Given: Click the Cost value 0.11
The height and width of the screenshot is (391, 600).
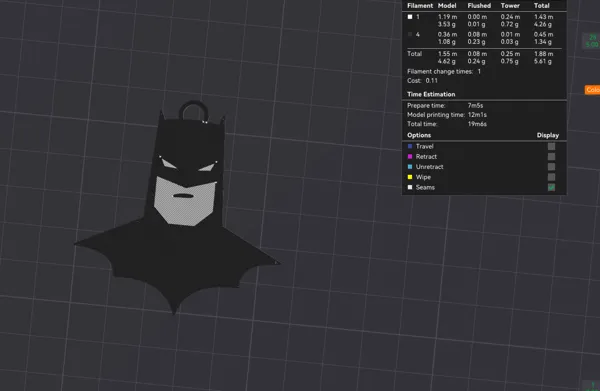Looking at the screenshot, I should tap(431, 81).
